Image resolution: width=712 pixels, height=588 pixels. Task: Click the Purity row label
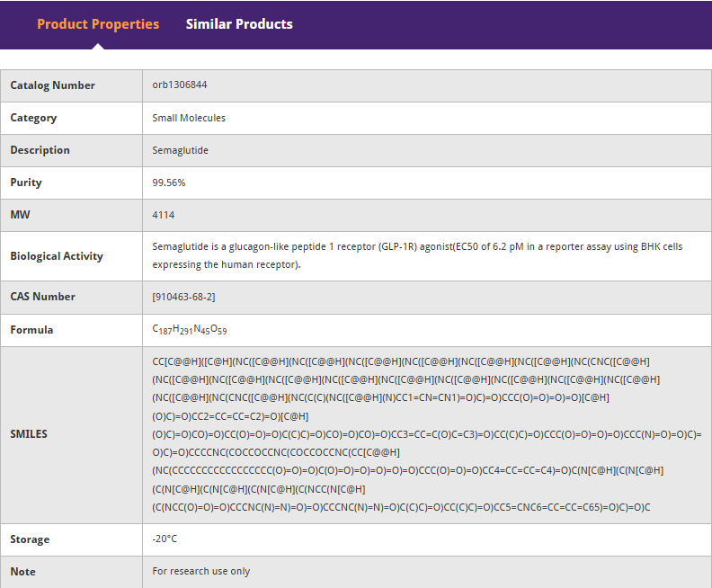(x=26, y=183)
